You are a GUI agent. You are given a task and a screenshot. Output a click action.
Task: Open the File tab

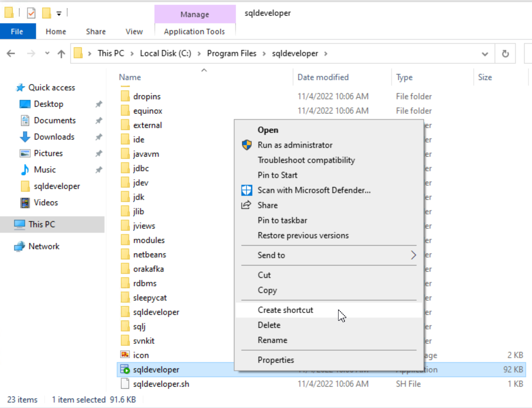click(17, 31)
